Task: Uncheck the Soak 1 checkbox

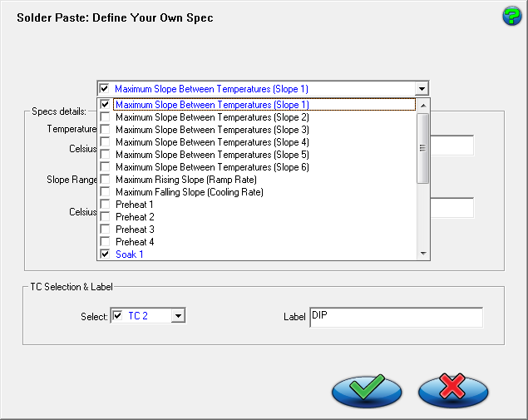Action: pos(105,254)
